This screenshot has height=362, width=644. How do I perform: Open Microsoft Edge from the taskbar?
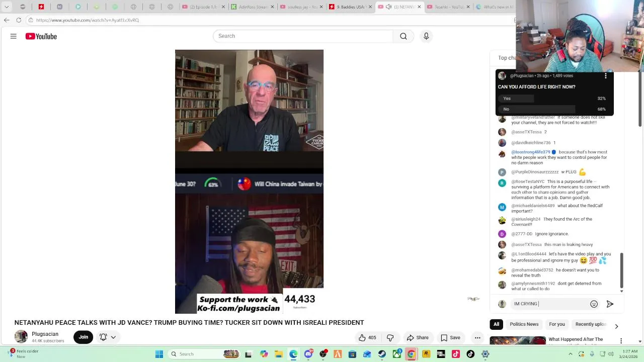point(293,354)
